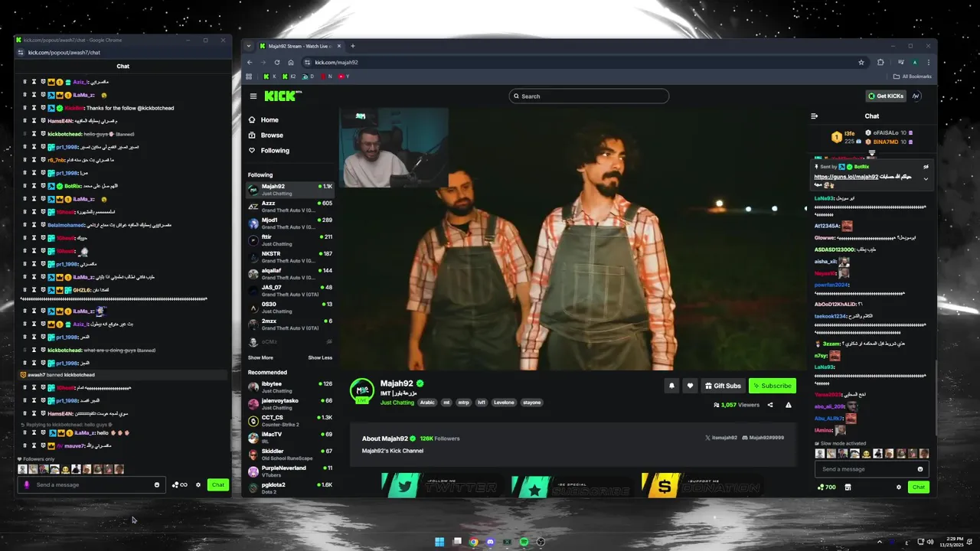The width and height of the screenshot is (980, 551).
Task: Click popout chat channel points icon
Action: (x=180, y=484)
